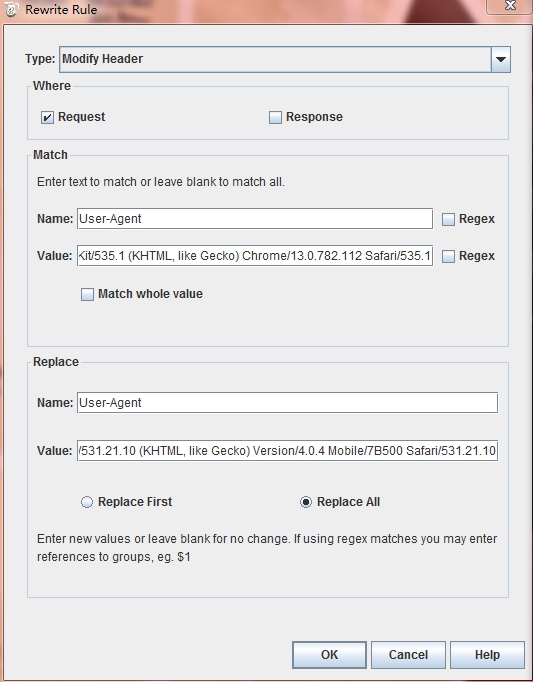Click the Cancel button
This screenshot has width=533, height=682.
click(x=408, y=655)
